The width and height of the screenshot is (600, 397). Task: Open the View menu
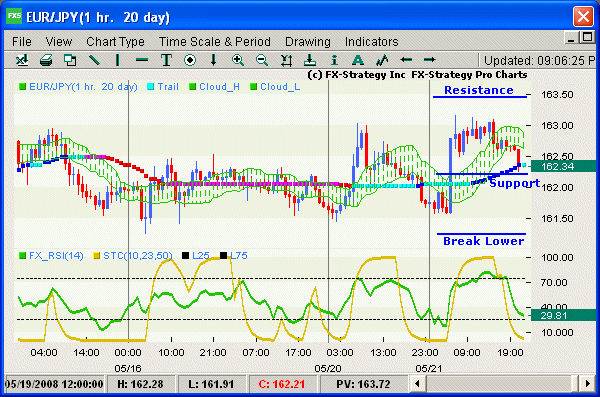point(59,41)
